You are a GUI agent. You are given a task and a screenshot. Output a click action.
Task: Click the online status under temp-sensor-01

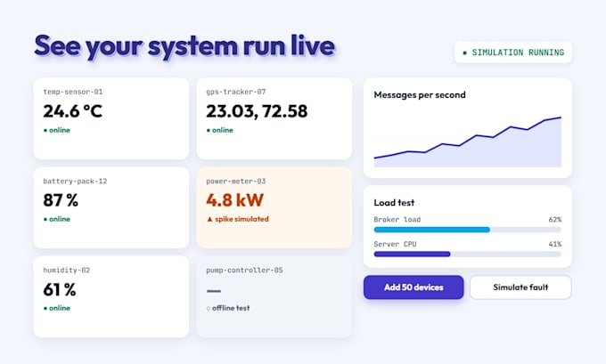point(57,130)
